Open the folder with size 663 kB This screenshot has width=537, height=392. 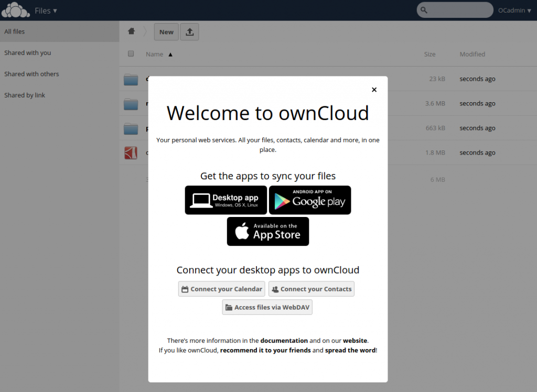coord(131,129)
